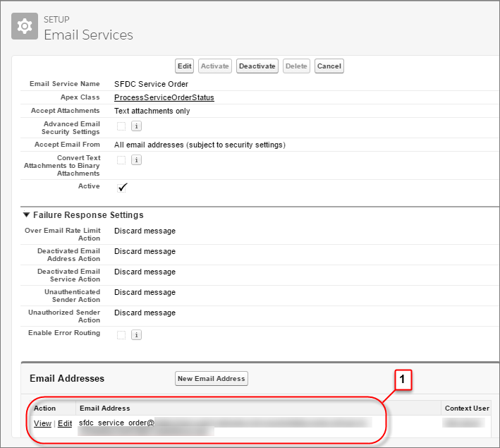Click the Edit button at top
The image size is (500, 448).
pos(184,66)
